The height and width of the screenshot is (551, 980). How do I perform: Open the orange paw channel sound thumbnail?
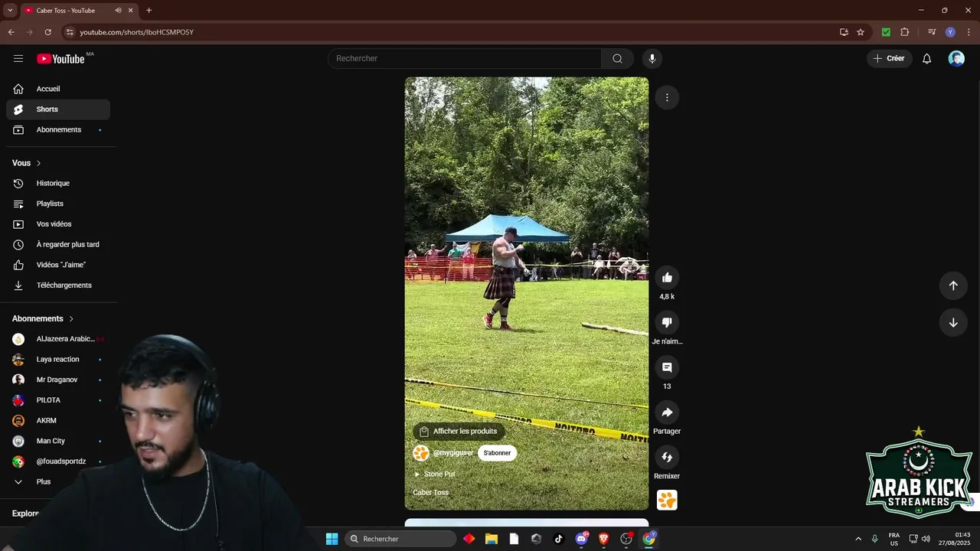click(667, 500)
